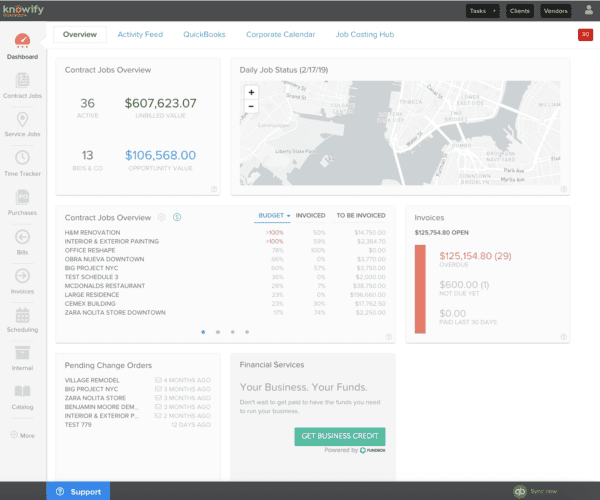Screen dimensions: 600x500
Task: Click the dollar sign circle icon
Action: tap(177, 217)
